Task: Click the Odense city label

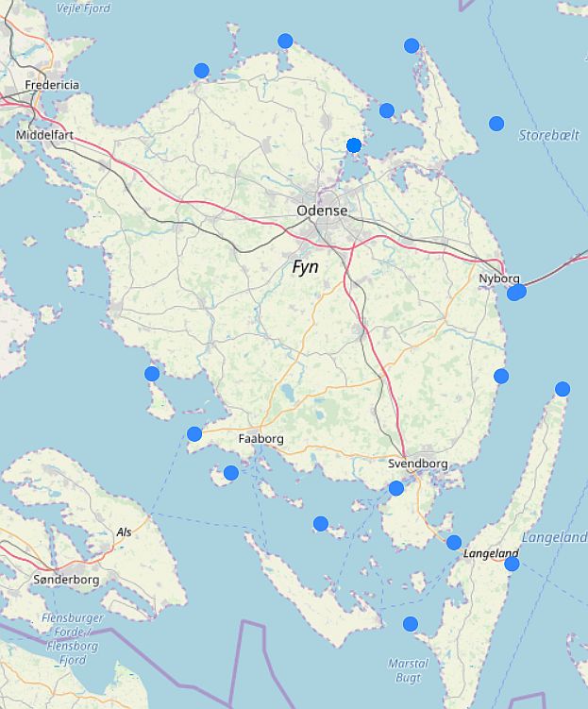Action: point(322,211)
